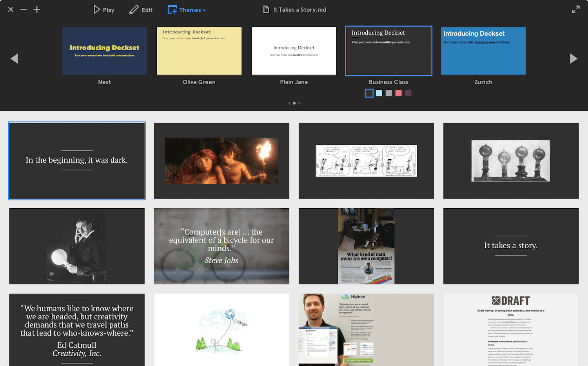Image resolution: width=588 pixels, height=366 pixels.
Task: Show previous themes with left arrow
Action: point(15,58)
